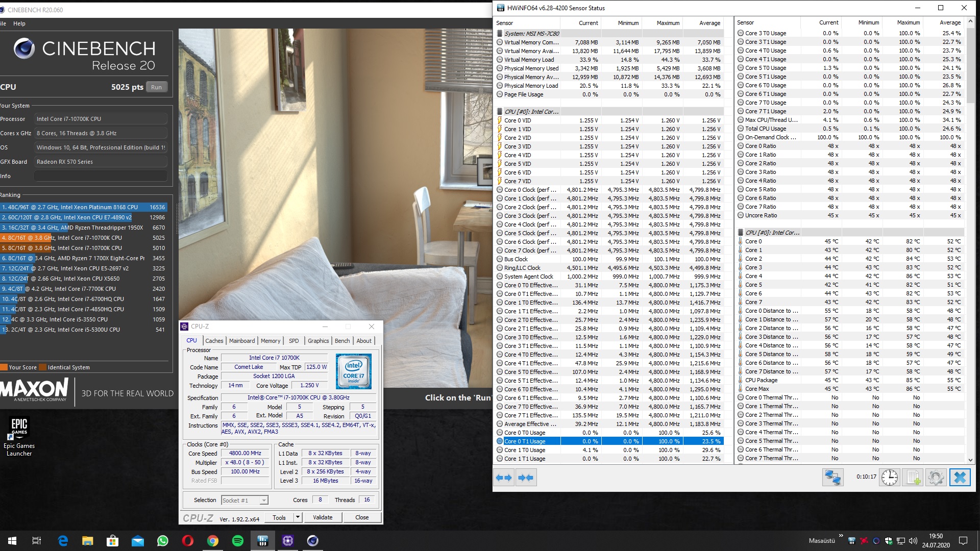Click CPU-Z Validate button

323,517
